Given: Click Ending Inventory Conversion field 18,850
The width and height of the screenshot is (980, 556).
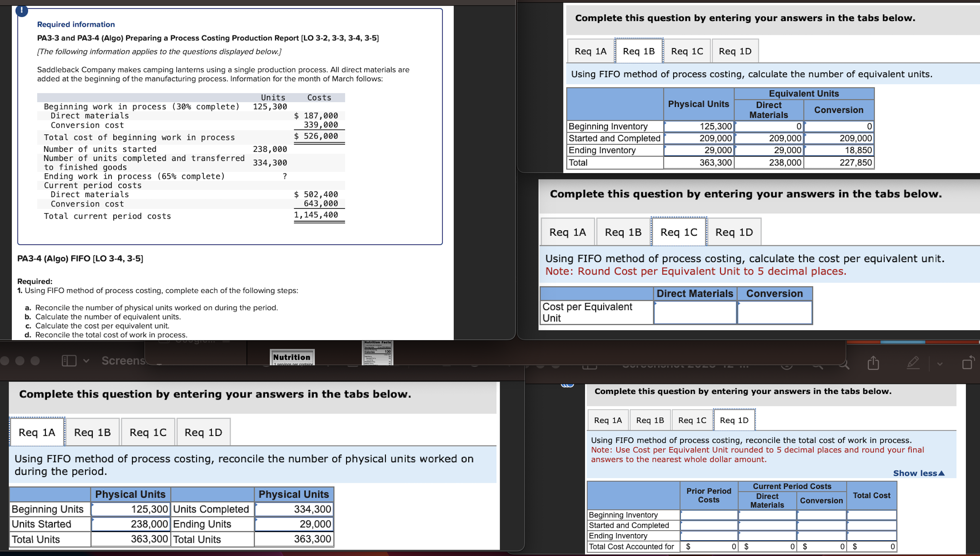Looking at the screenshot, I should 839,150.
